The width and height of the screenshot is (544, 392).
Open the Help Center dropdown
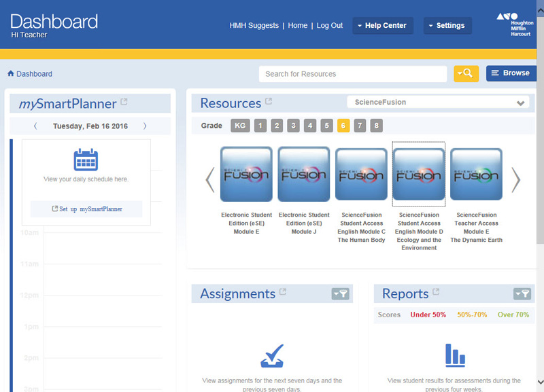382,26
